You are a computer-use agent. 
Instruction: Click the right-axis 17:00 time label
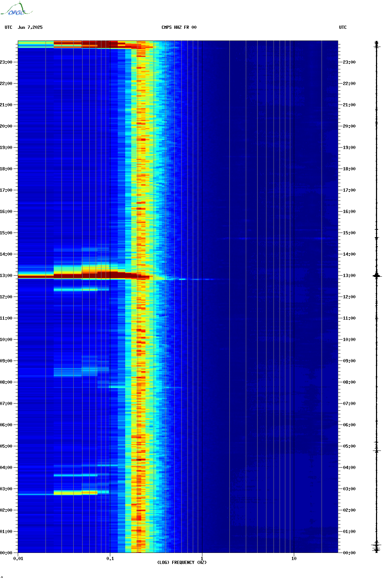click(x=349, y=190)
